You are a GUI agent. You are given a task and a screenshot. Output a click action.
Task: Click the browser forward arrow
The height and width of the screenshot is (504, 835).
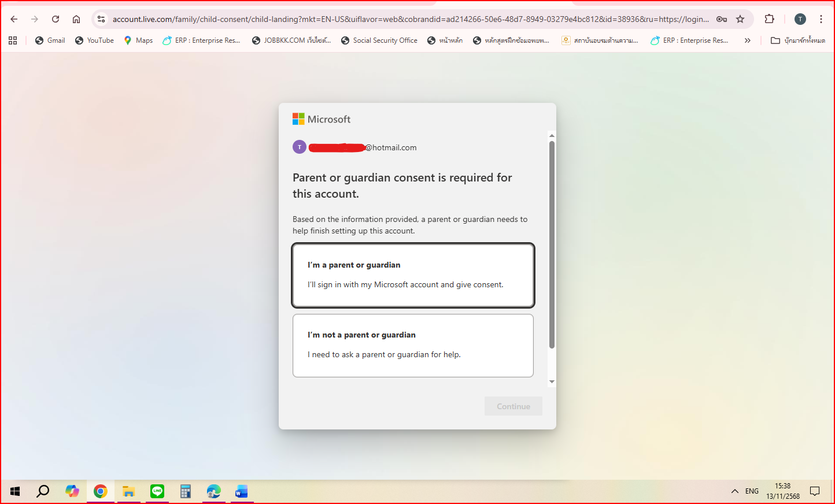[35, 19]
